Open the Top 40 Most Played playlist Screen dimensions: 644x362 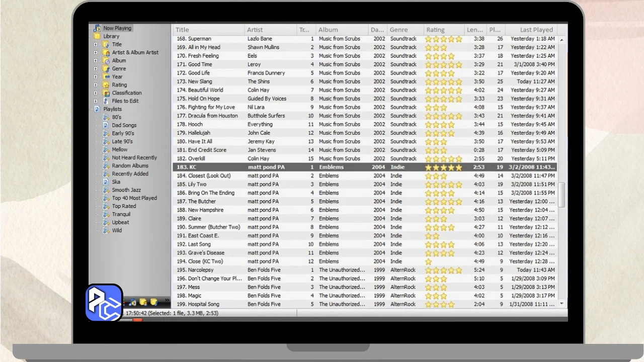click(x=134, y=198)
